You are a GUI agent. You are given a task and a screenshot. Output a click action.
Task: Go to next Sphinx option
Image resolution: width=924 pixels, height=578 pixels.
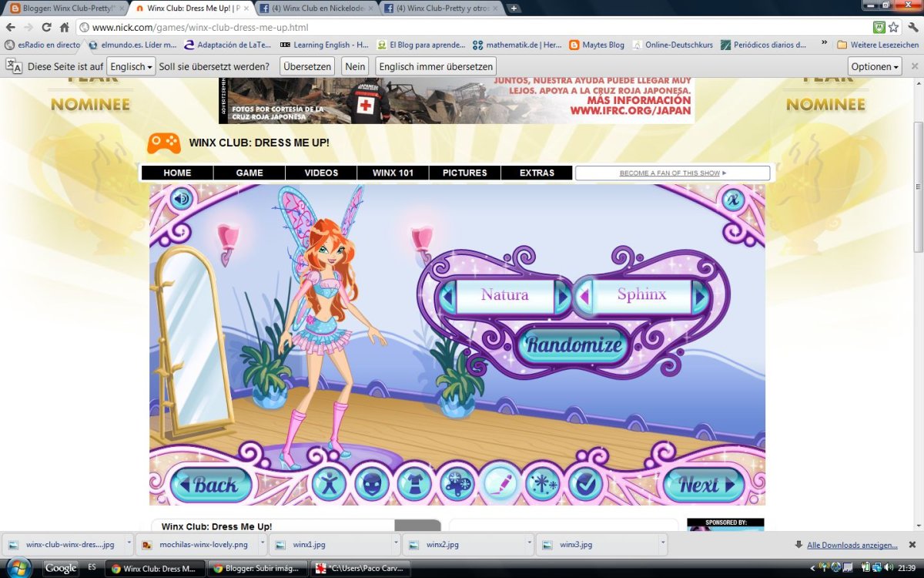pyautogui.click(x=700, y=296)
